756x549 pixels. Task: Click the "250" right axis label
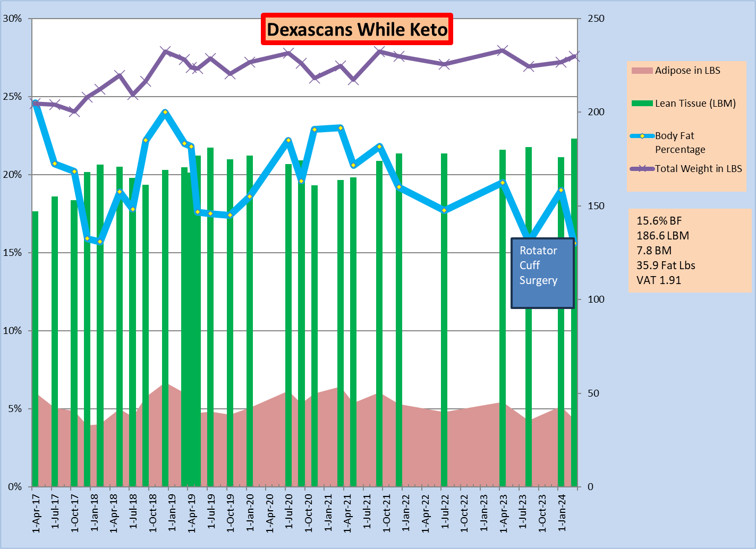point(596,19)
